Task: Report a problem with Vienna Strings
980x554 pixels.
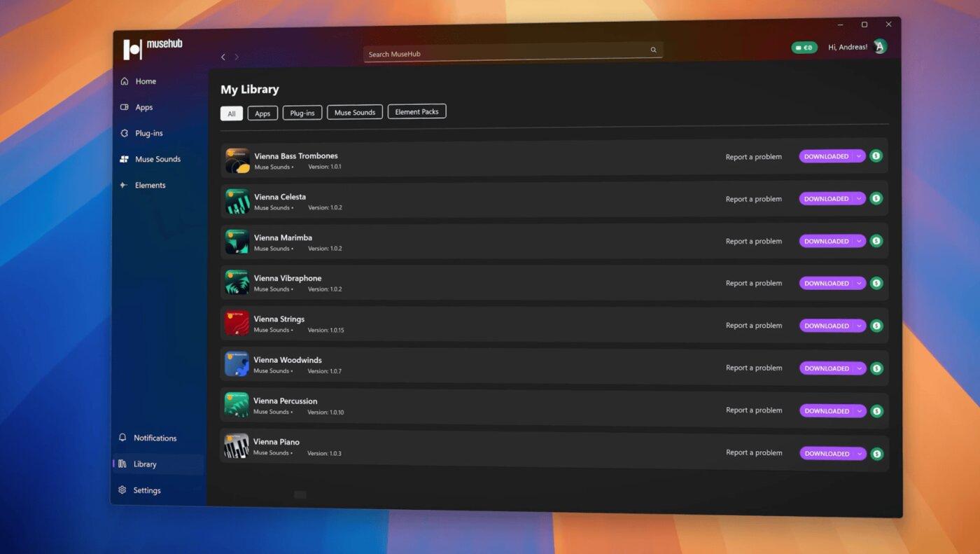Action: (753, 325)
